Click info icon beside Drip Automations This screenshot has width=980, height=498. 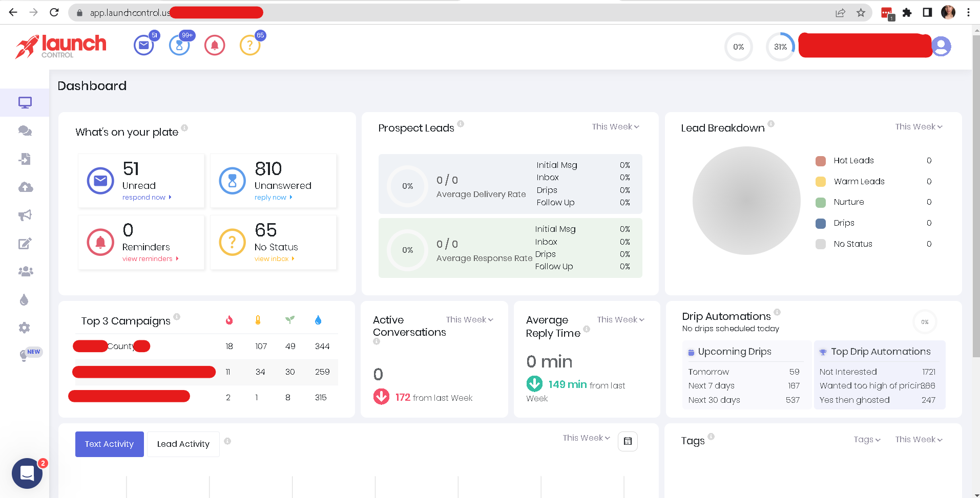pyautogui.click(x=777, y=312)
